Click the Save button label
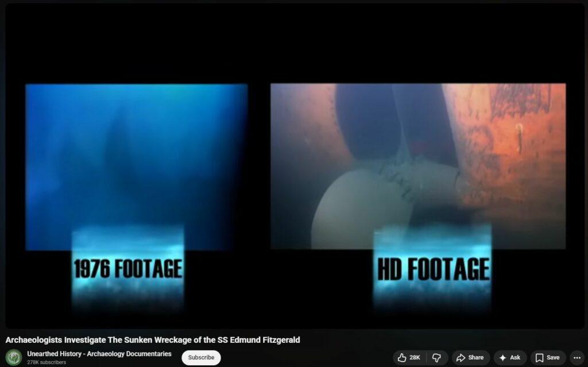 [553, 357]
